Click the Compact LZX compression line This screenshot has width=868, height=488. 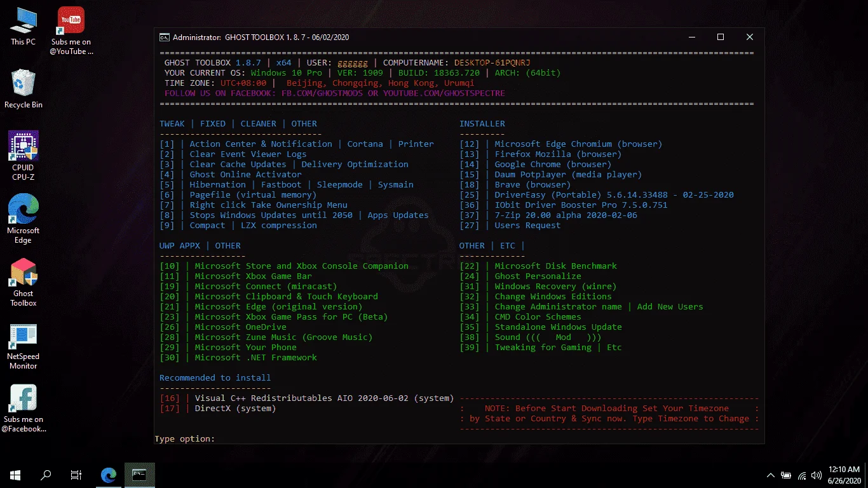tap(238, 226)
